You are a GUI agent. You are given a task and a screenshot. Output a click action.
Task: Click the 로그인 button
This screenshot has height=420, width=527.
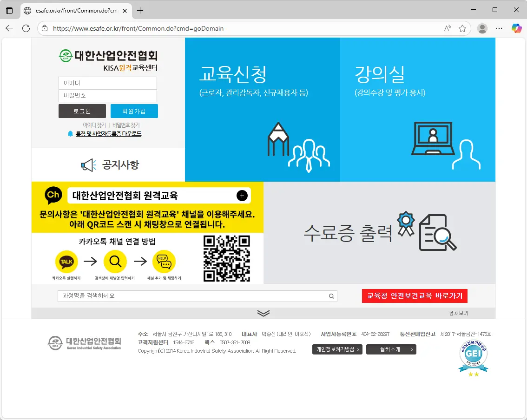tap(82, 111)
